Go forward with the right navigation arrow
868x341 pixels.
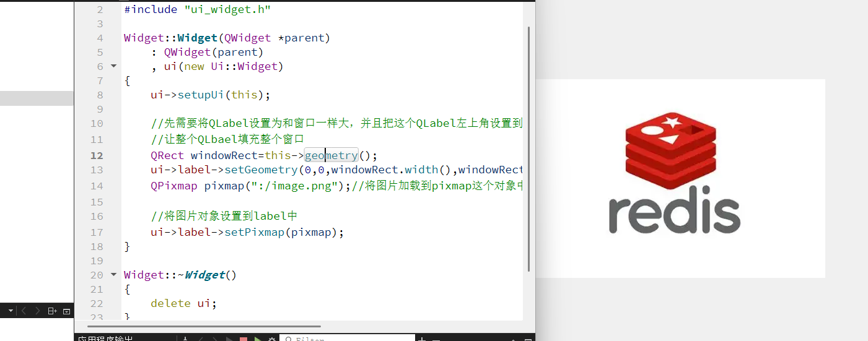click(x=38, y=311)
